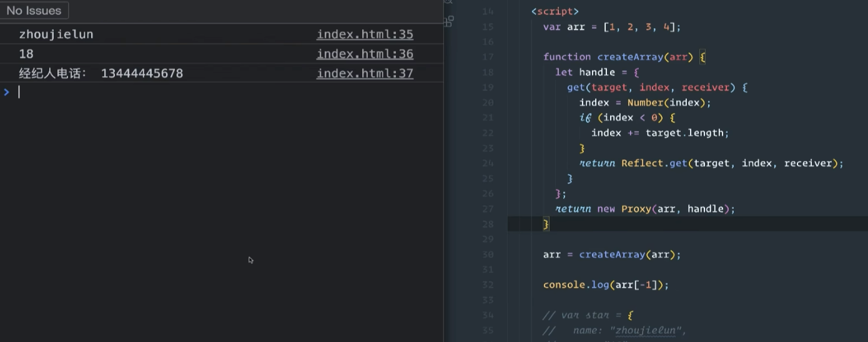Select the zhoujielun console output

pos(56,34)
